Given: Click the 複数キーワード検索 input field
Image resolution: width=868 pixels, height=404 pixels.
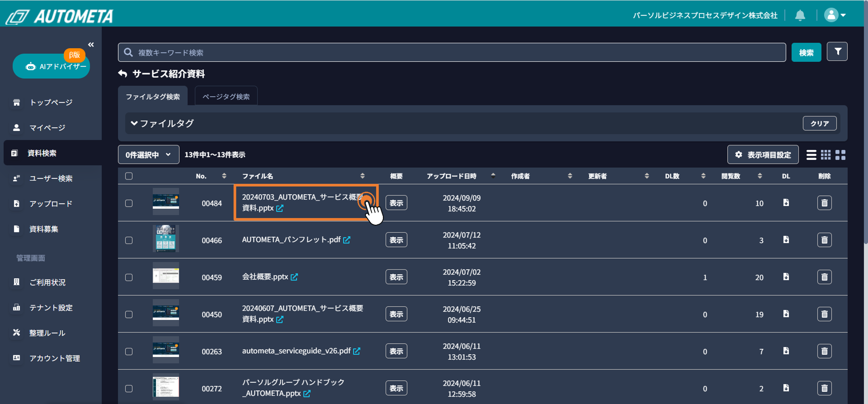Looking at the screenshot, I should tap(452, 52).
